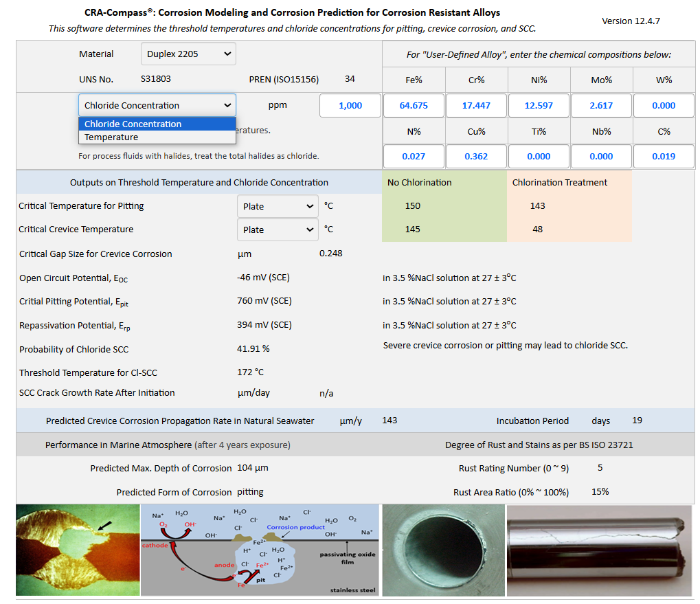Open the Pitting product form dropdown (Plate)
700x604 pixels.
(278, 206)
